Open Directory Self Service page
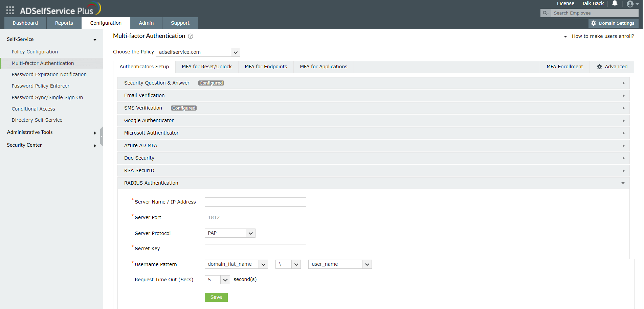The height and width of the screenshot is (309, 644). (x=37, y=120)
